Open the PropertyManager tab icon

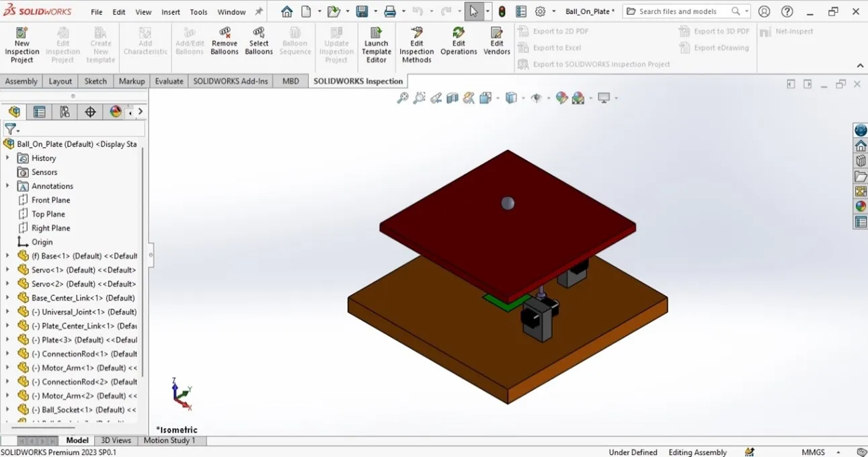[40, 112]
